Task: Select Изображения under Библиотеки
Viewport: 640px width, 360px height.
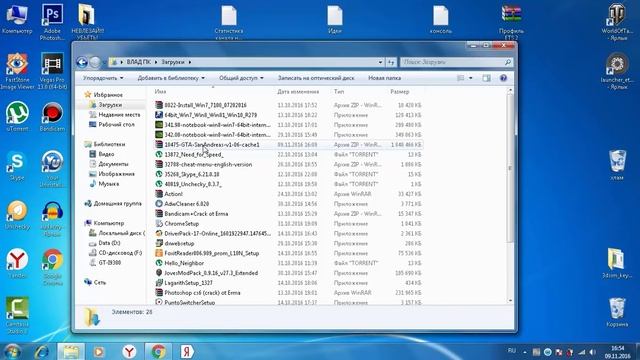Action: point(116,174)
